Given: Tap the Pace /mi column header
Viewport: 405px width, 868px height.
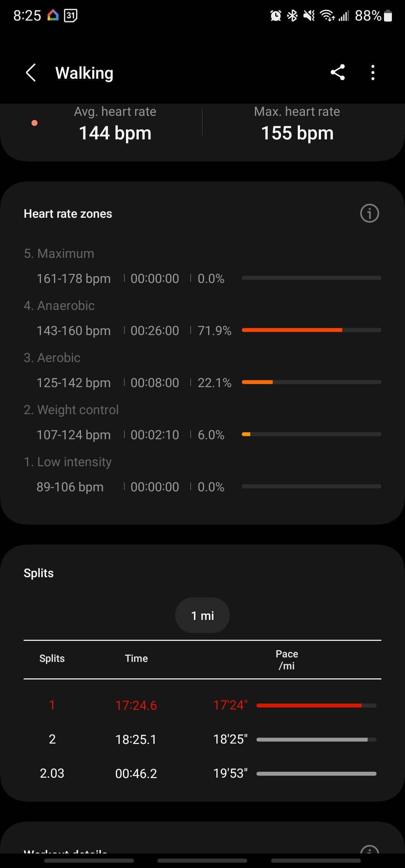Looking at the screenshot, I should (287, 660).
